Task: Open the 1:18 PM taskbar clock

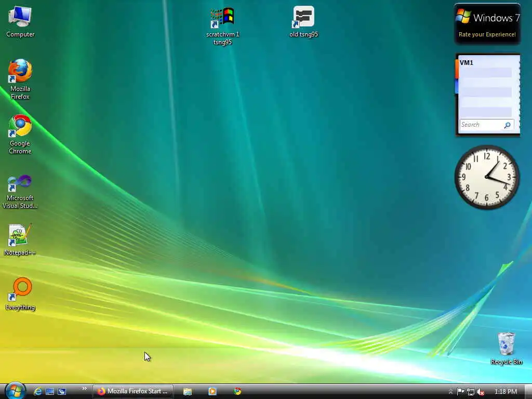Action: 506,392
